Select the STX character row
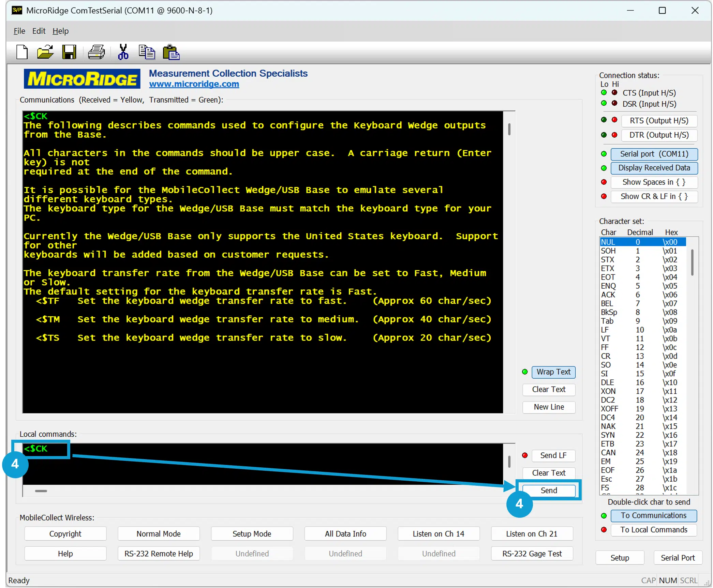Image resolution: width=713 pixels, height=588 pixels. coord(643,260)
